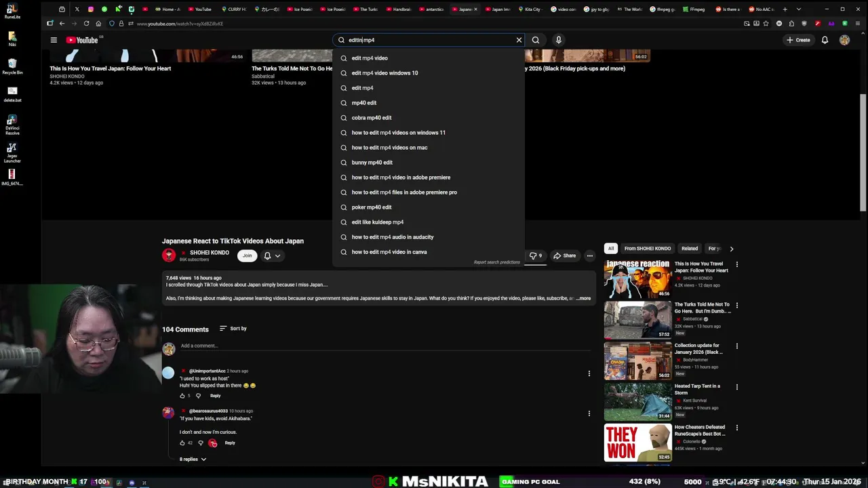Open options menu for 'Heated Tarp Tent in a Storm'
868x488 pixels.
click(737, 387)
